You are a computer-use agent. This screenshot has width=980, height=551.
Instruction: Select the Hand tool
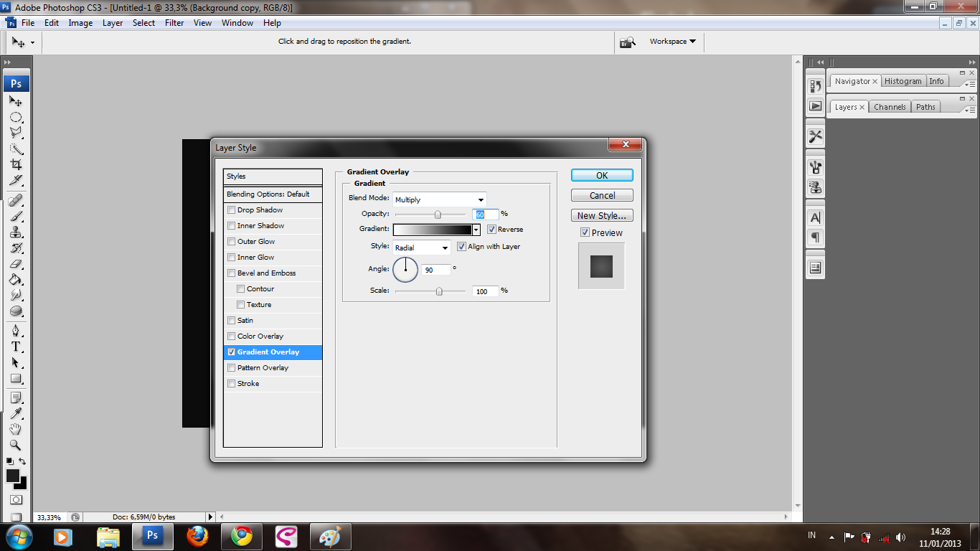pyautogui.click(x=16, y=429)
